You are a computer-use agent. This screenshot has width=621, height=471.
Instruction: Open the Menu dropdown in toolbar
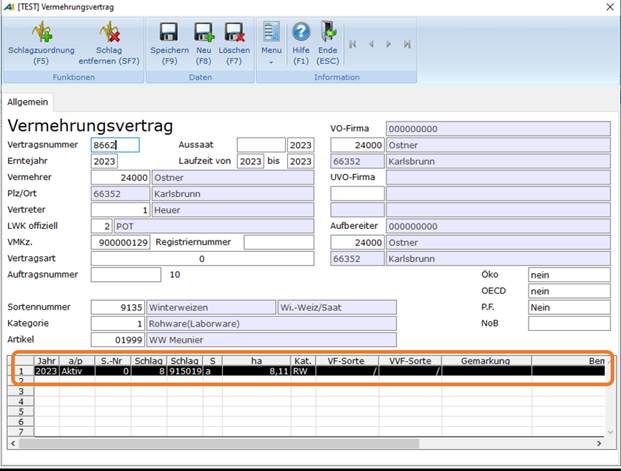(x=271, y=43)
